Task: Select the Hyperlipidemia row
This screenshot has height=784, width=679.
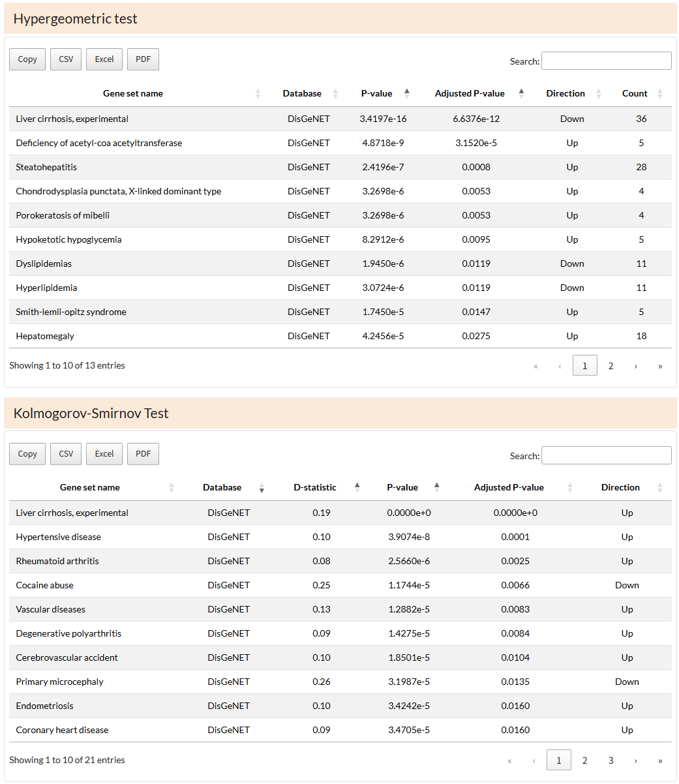Action: tap(340, 288)
